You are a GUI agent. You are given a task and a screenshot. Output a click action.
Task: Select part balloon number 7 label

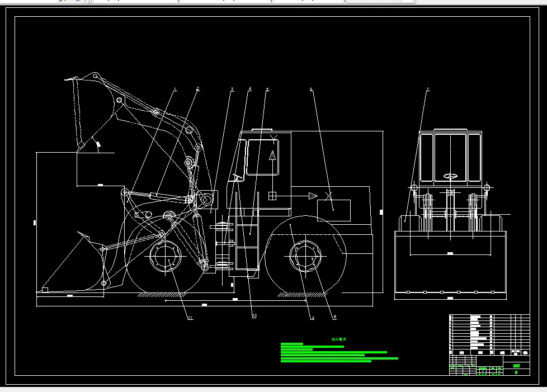(428, 89)
